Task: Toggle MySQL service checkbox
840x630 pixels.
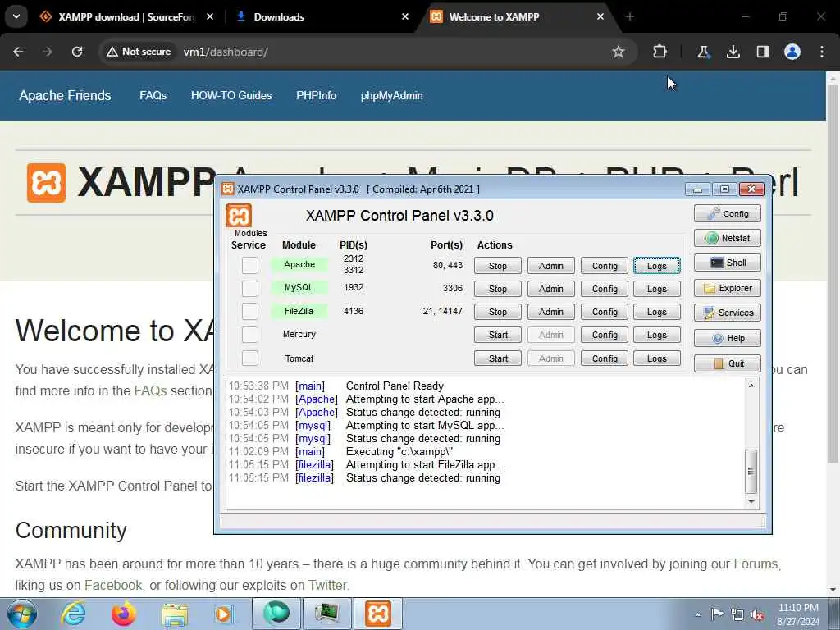Action: 249,288
